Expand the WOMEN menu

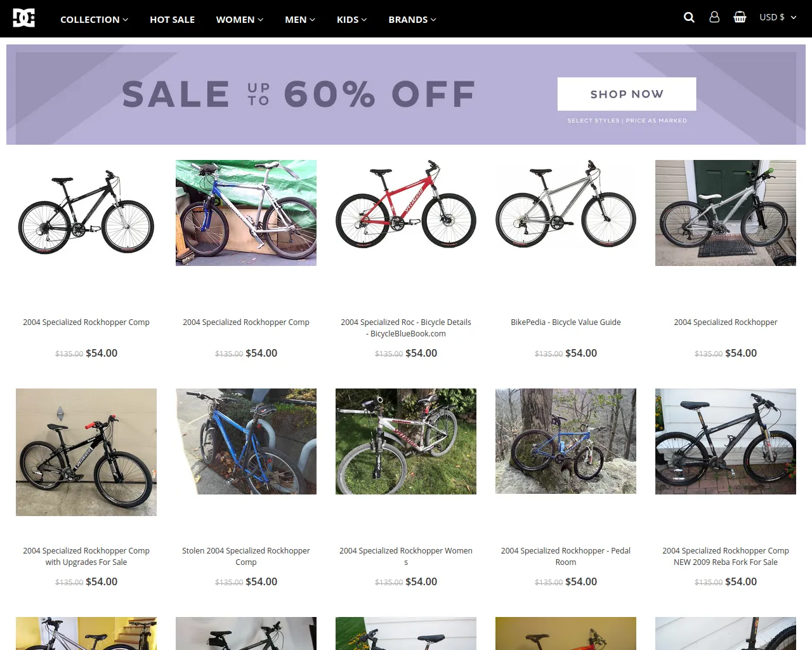(239, 20)
